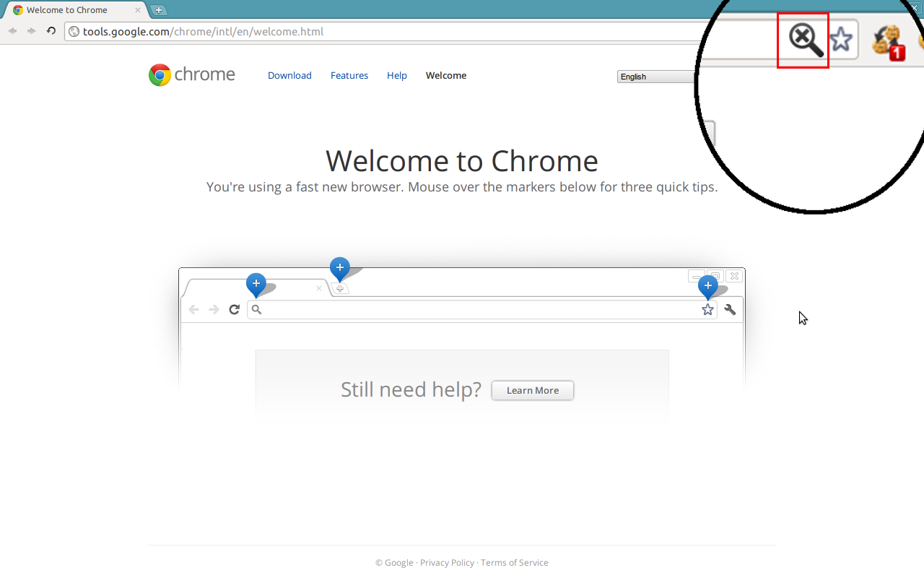The width and height of the screenshot is (924, 578).
Task: Open the Help page link
Action: pos(397,75)
